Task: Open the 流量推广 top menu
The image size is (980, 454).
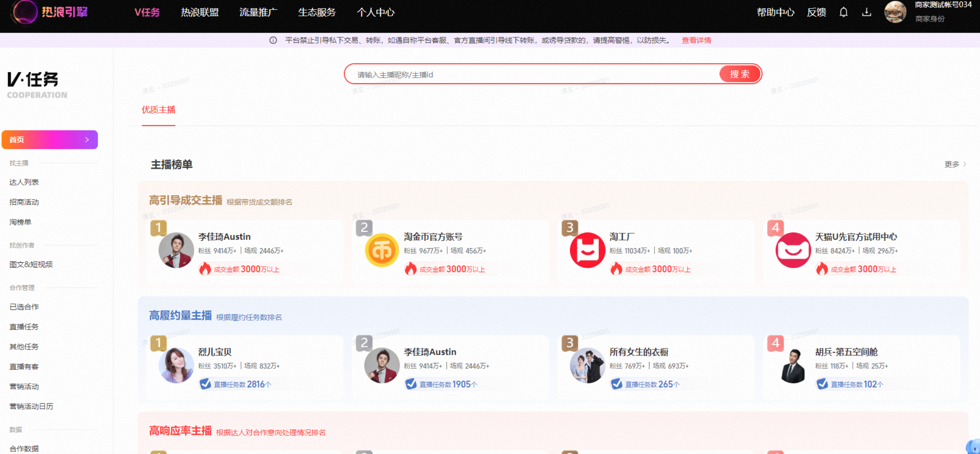Action: coord(258,13)
